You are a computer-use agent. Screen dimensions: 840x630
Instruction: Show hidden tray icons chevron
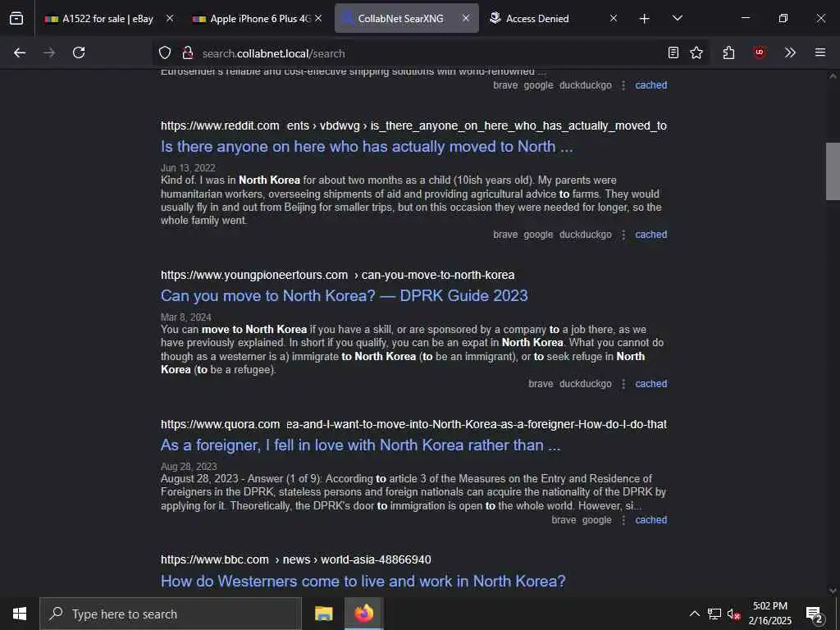(x=694, y=614)
